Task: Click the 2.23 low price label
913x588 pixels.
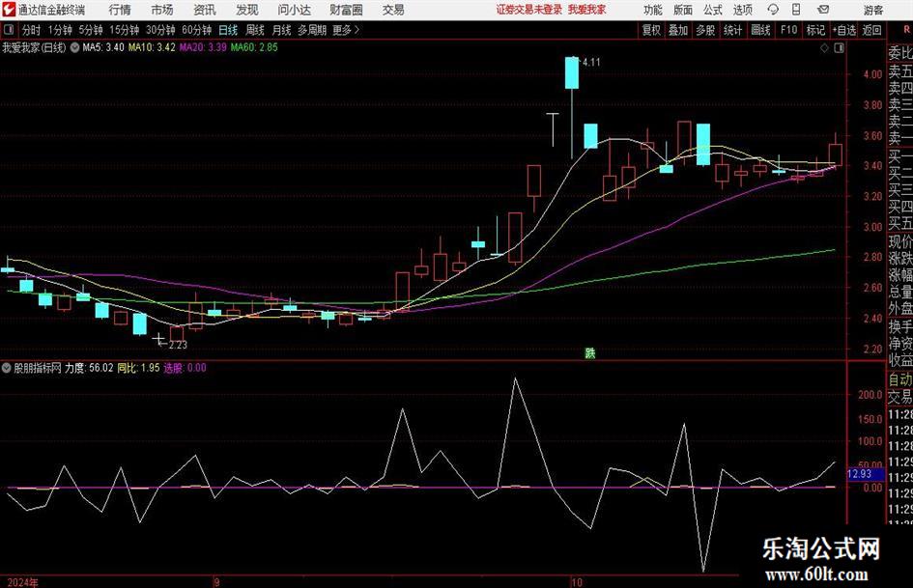Action: (178, 345)
